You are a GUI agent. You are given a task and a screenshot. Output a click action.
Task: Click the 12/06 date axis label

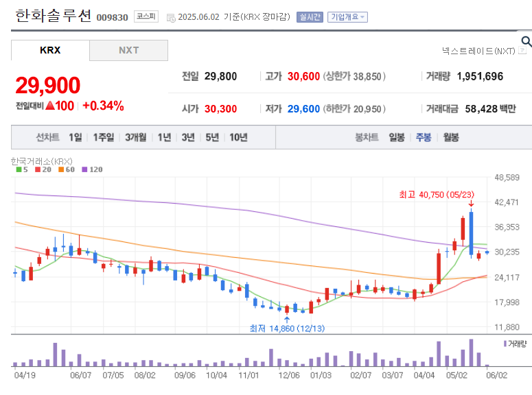tap(289, 375)
